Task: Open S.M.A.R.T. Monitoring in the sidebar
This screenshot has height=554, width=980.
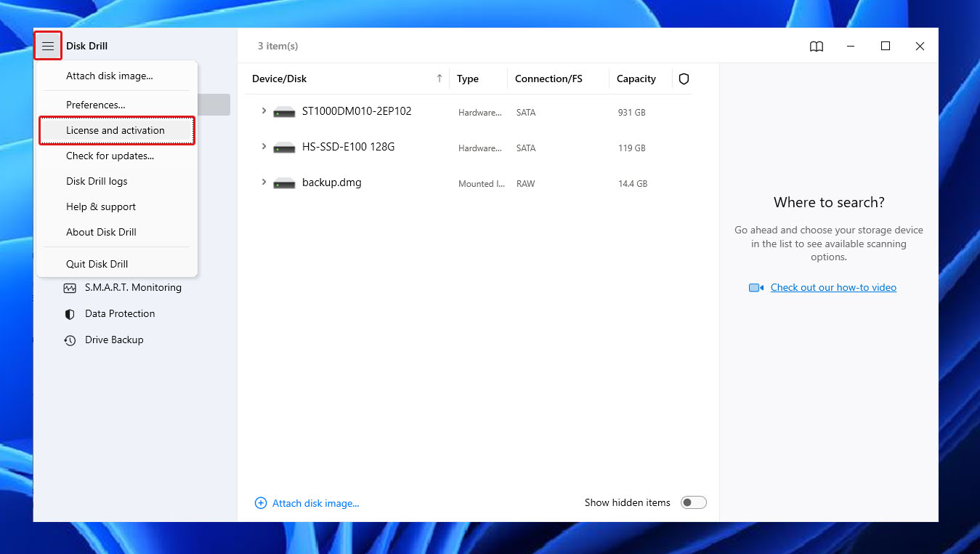Action: [x=133, y=288]
